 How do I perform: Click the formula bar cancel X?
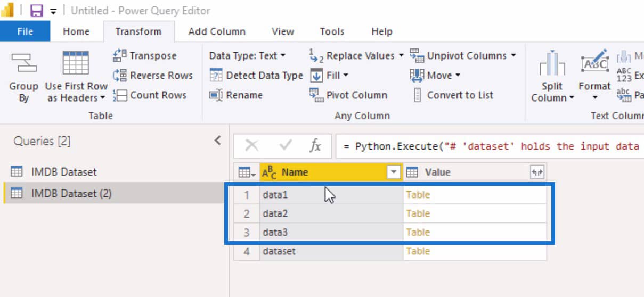pyautogui.click(x=252, y=145)
